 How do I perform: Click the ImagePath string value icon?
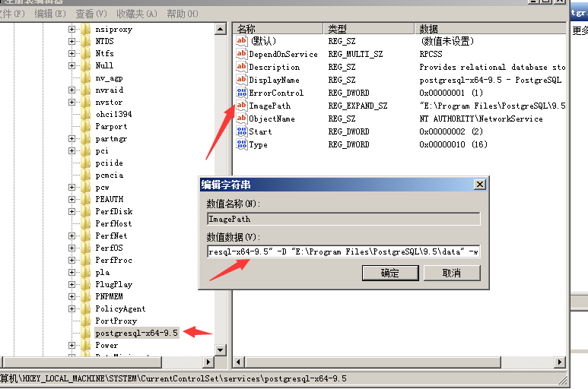point(242,106)
